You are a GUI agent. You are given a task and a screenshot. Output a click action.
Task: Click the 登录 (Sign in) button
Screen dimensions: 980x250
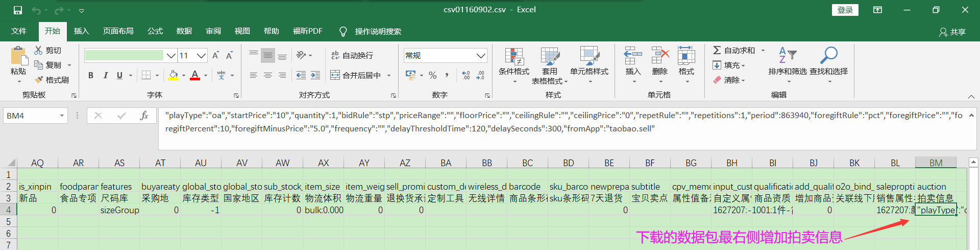click(x=845, y=10)
